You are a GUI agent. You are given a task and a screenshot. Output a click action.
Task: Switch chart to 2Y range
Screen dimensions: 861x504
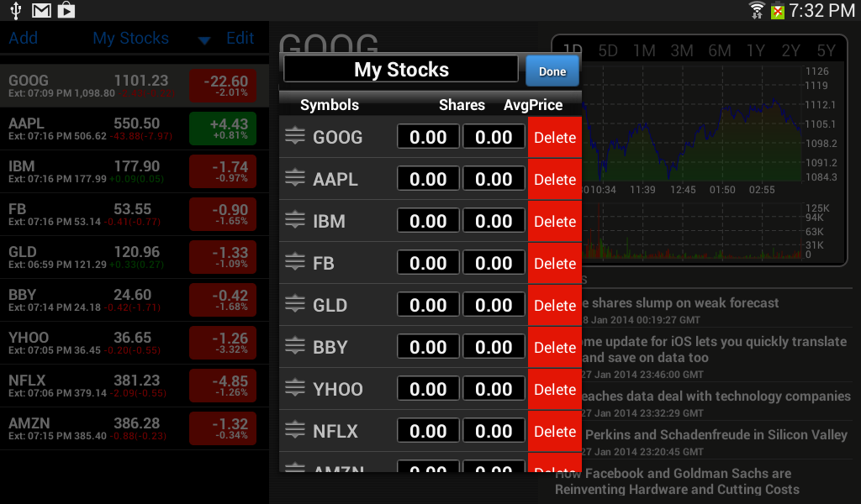click(790, 51)
